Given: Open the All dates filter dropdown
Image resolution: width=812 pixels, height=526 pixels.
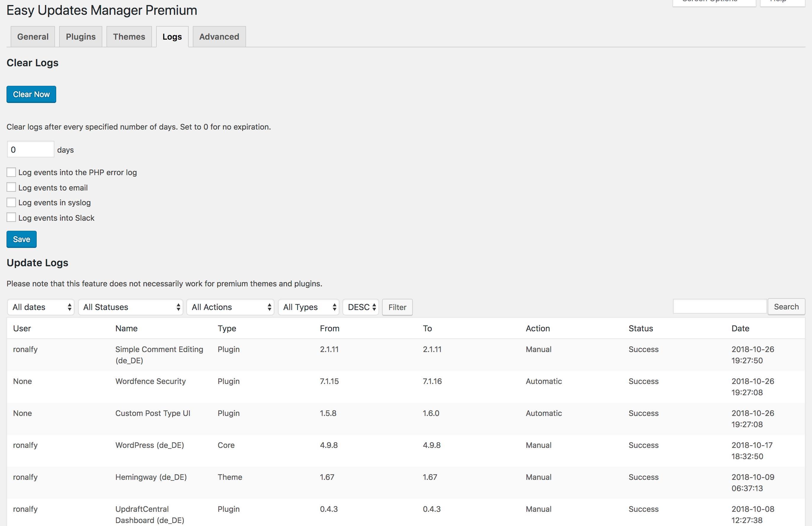Looking at the screenshot, I should pos(41,307).
